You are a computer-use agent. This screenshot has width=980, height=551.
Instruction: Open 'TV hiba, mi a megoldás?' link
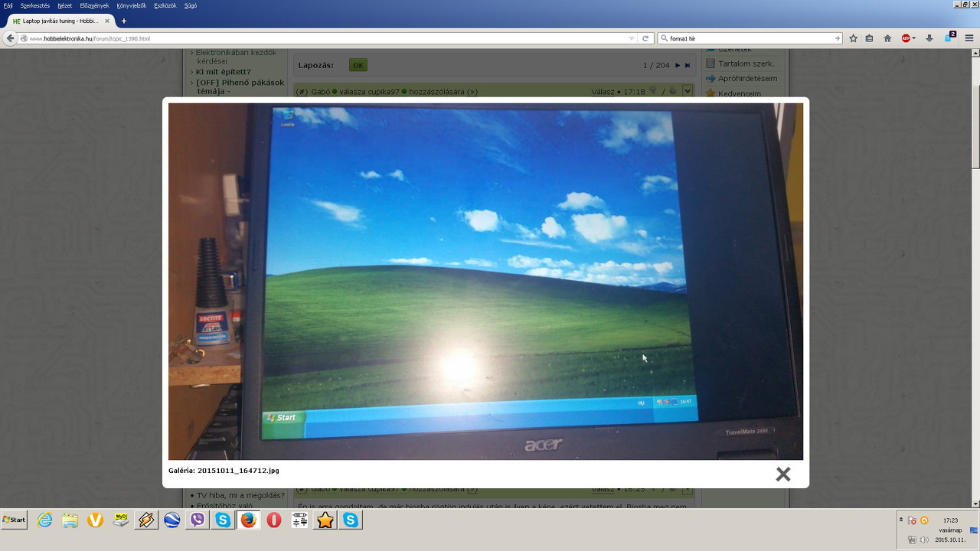point(240,495)
